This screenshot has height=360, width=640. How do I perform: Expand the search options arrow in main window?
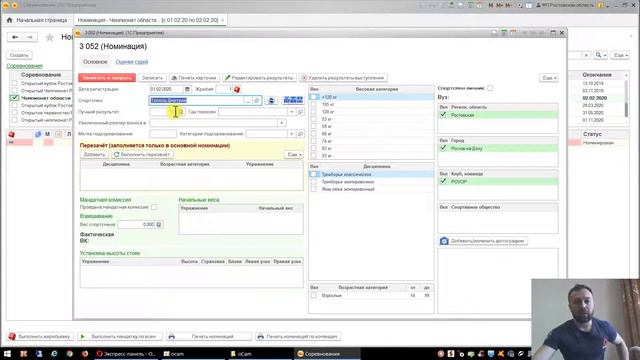tap(605, 55)
